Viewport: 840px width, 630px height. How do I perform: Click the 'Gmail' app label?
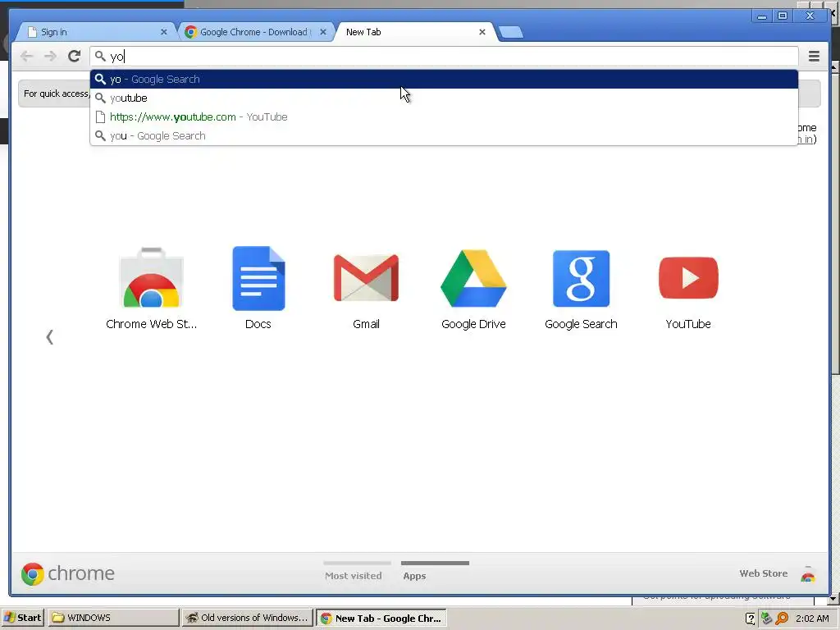tap(366, 324)
